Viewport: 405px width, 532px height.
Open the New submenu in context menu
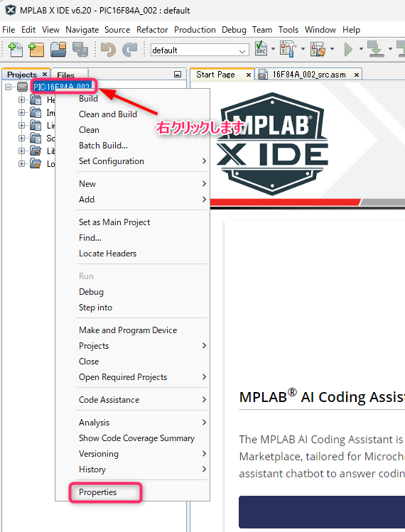(132, 184)
